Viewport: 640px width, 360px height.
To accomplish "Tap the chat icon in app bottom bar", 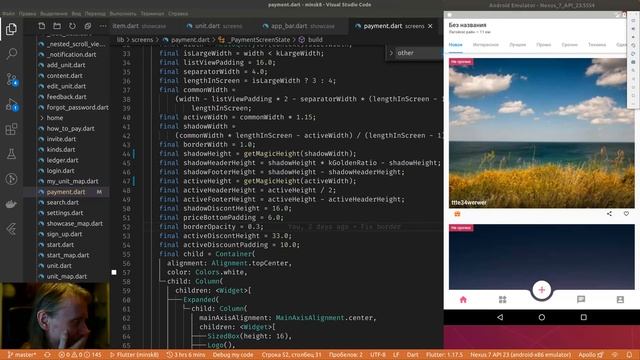I will coord(581,300).
